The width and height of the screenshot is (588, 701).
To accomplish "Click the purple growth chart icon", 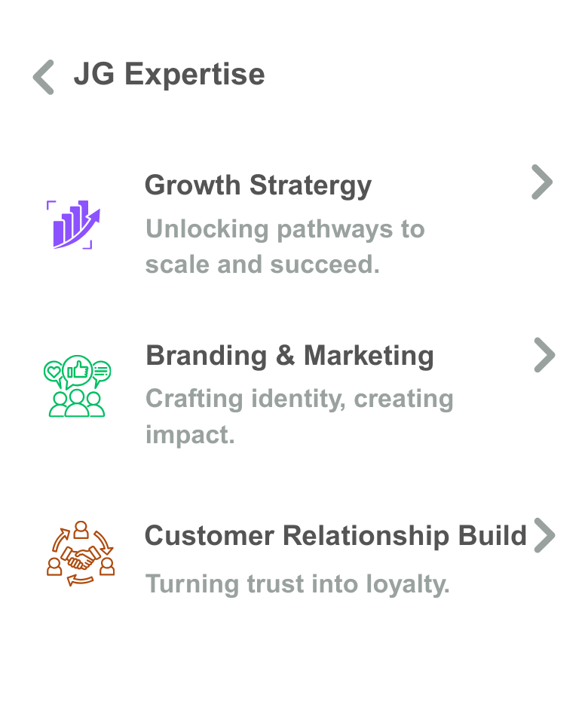I will click(73, 225).
